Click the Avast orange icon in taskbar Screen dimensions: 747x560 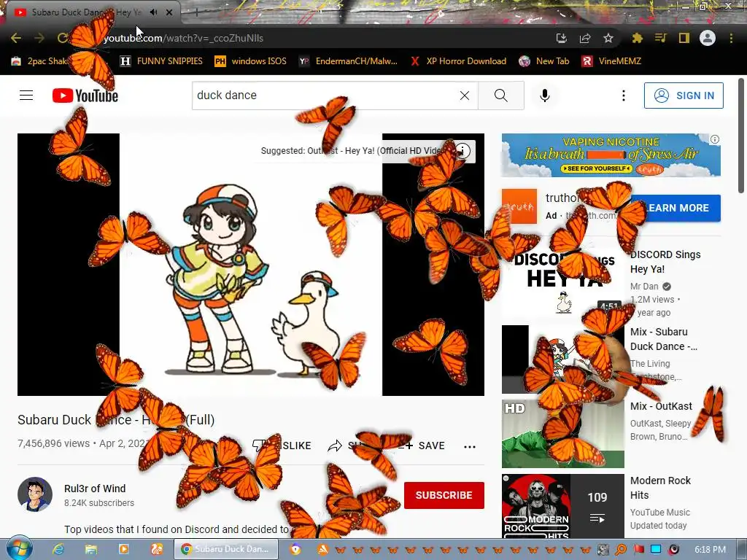pyautogui.click(x=323, y=550)
